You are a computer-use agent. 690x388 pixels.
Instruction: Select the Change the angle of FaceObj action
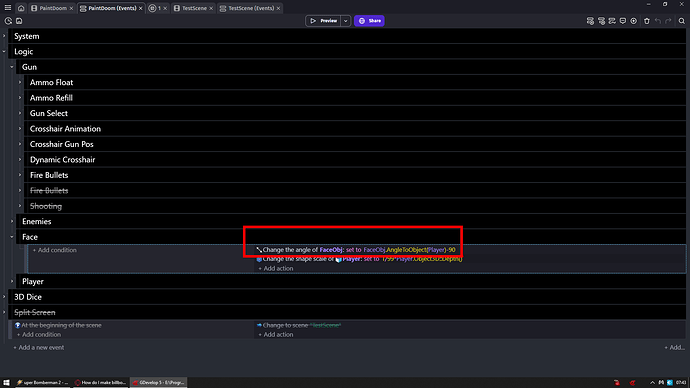tap(356, 250)
